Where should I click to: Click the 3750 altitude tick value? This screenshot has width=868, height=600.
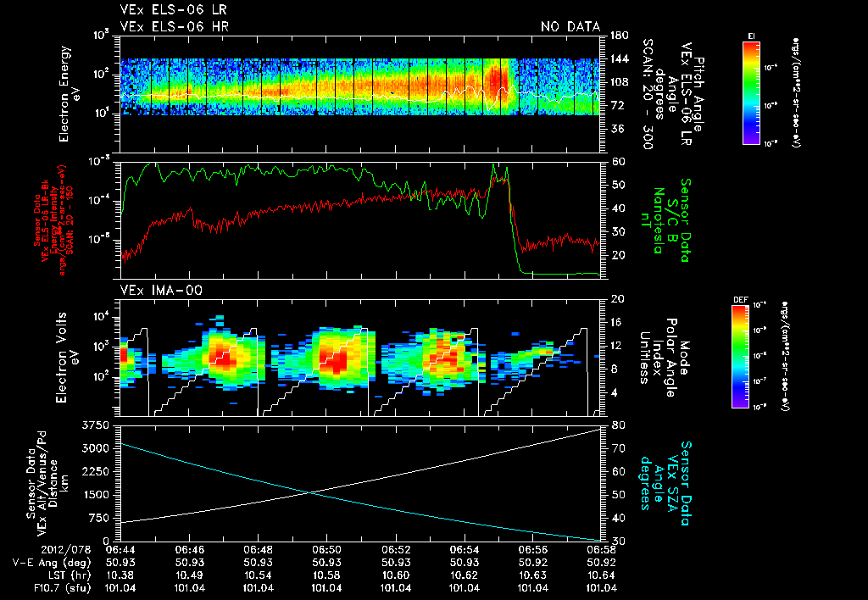tap(95, 425)
